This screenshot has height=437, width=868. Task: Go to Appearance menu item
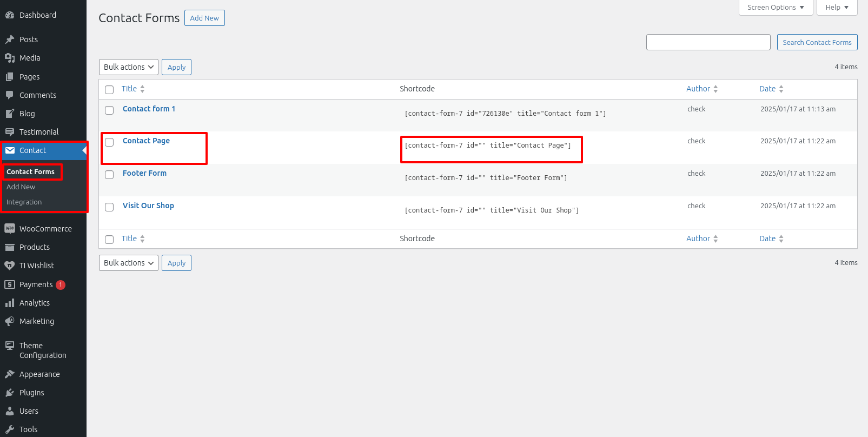pos(39,374)
